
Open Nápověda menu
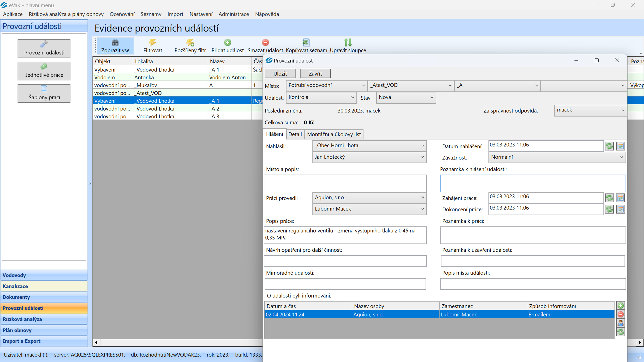coord(267,14)
